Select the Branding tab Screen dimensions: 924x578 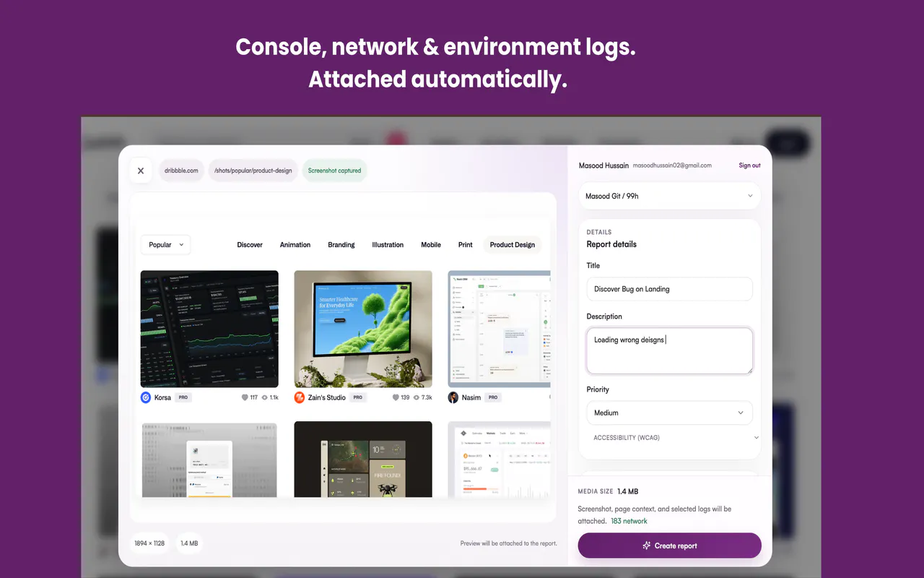click(341, 245)
